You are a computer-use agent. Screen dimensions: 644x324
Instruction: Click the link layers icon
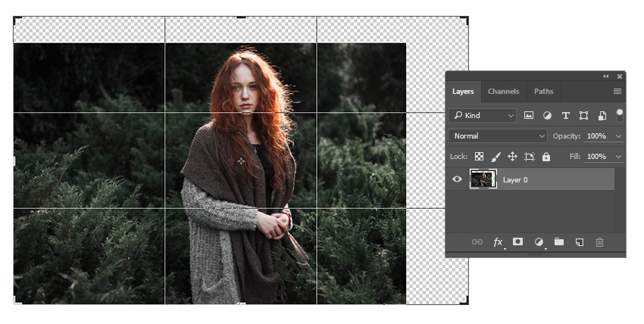477,242
